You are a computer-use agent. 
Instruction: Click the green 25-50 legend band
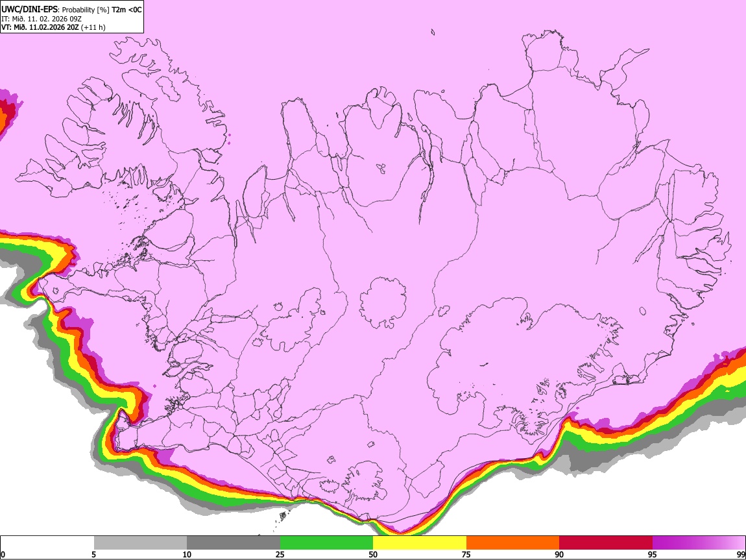[x=326, y=543]
